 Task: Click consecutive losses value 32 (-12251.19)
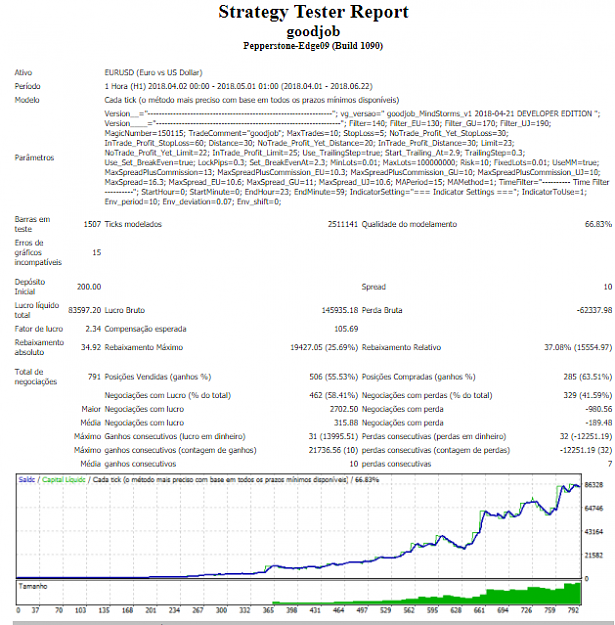[x=586, y=436]
